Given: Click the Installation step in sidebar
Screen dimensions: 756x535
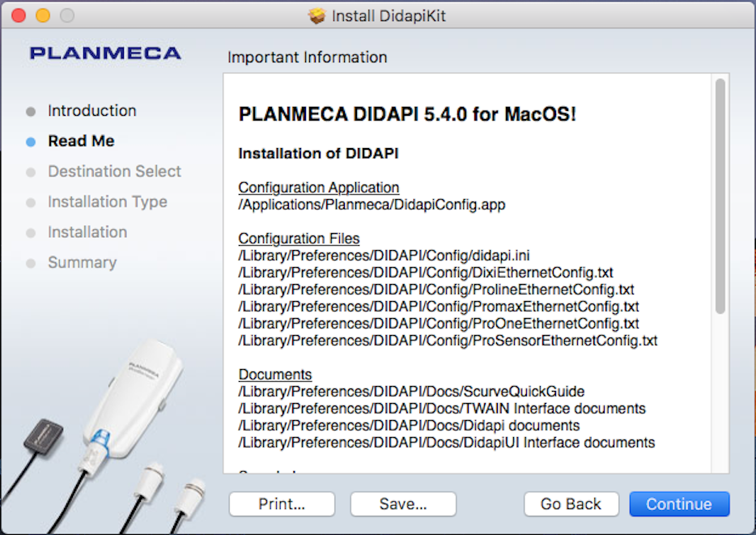Looking at the screenshot, I should [87, 232].
